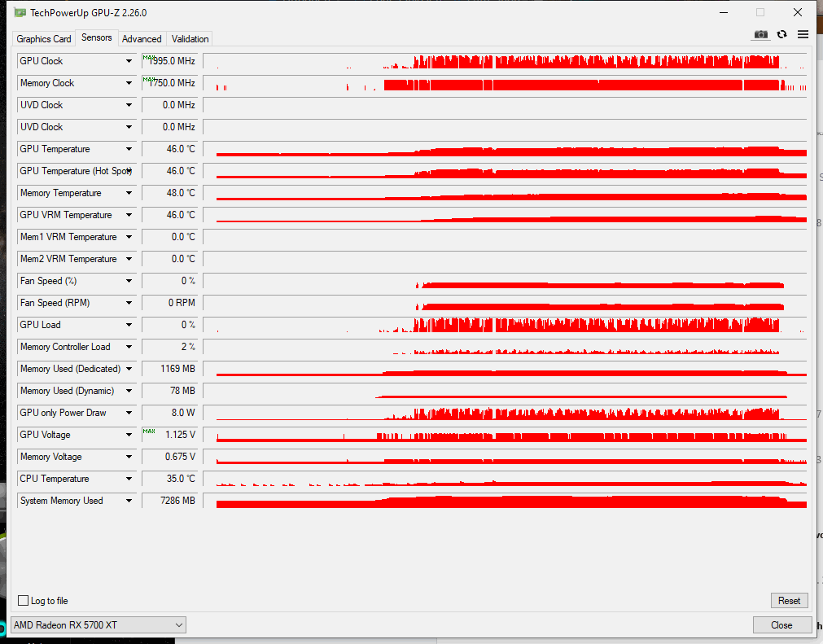
Task: Expand the Memory Controller Load dropdown
Action: pyautogui.click(x=129, y=348)
